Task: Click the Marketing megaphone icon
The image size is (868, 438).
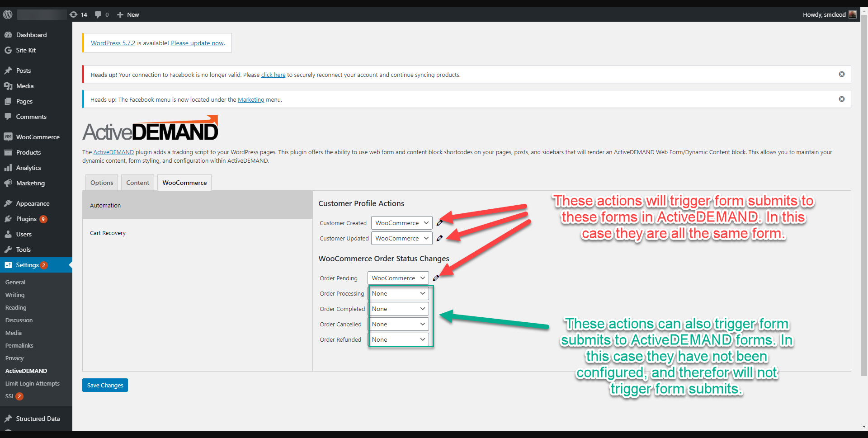Action: pos(8,183)
